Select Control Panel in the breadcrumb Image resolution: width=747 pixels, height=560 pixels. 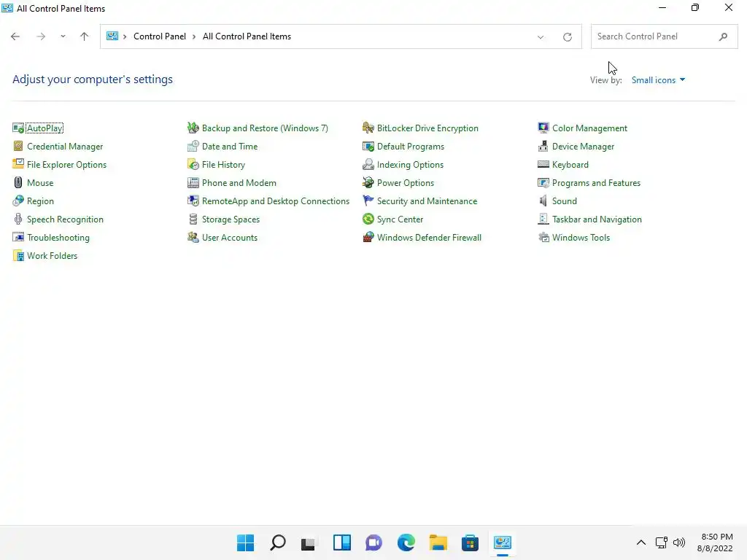coord(160,36)
